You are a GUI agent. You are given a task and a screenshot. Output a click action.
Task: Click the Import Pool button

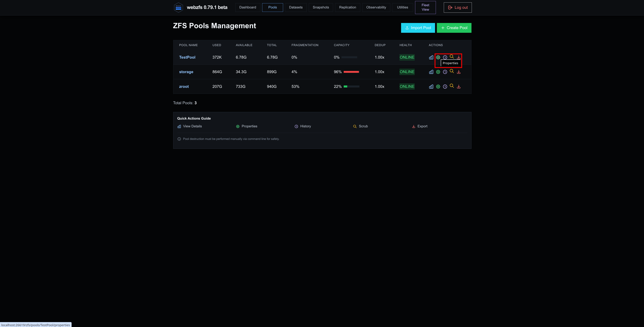click(x=418, y=28)
